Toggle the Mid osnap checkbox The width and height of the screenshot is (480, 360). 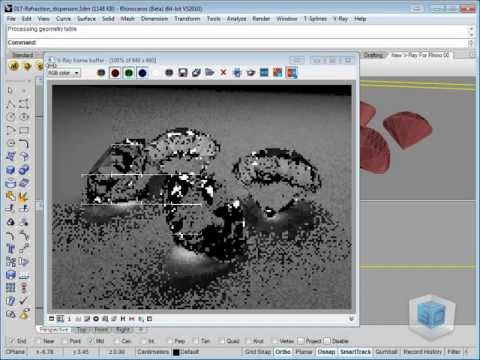coord(91,341)
